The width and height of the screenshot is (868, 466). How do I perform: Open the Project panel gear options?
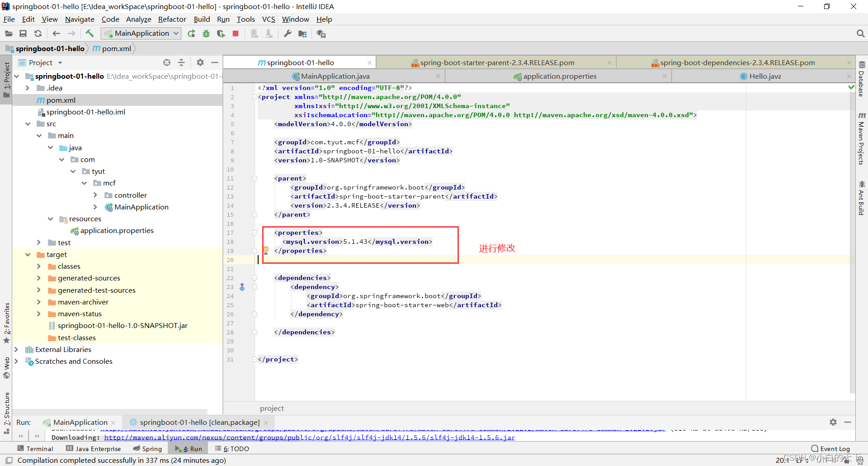[x=200, y=62]
